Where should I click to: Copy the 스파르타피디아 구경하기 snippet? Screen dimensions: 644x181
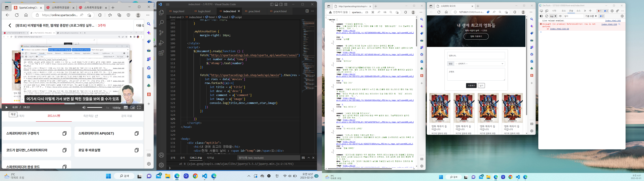[x=65, y=134]
